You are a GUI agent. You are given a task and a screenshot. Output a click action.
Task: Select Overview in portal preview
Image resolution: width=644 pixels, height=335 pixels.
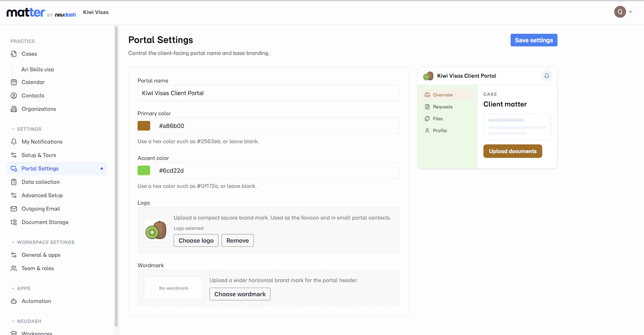(x=447, y=95)
